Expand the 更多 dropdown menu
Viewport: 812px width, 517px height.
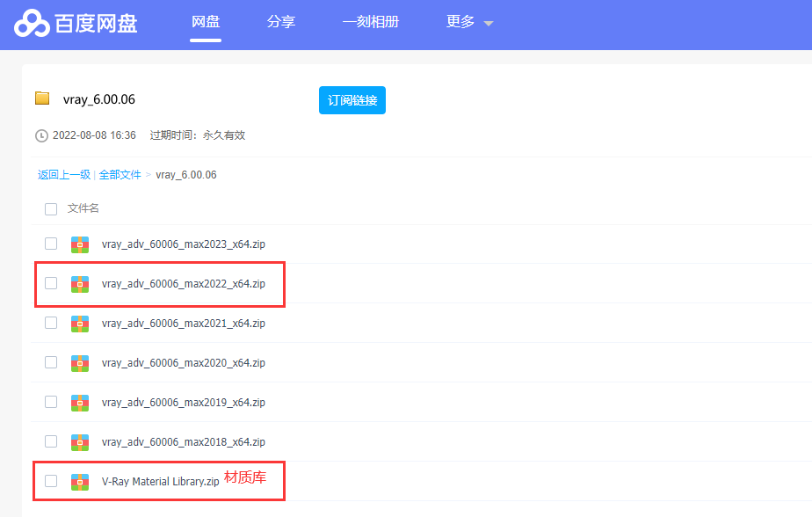pyautogui.click(x=469, y=22)
